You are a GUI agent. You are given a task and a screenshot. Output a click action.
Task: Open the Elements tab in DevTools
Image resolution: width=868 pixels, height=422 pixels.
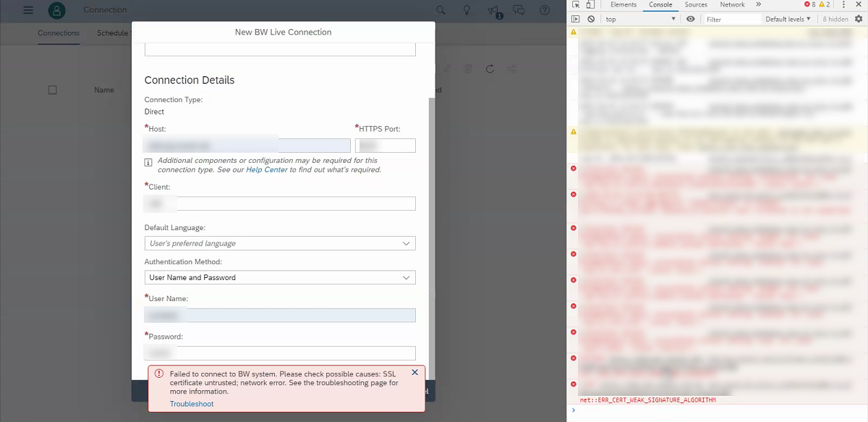(624, 5)
